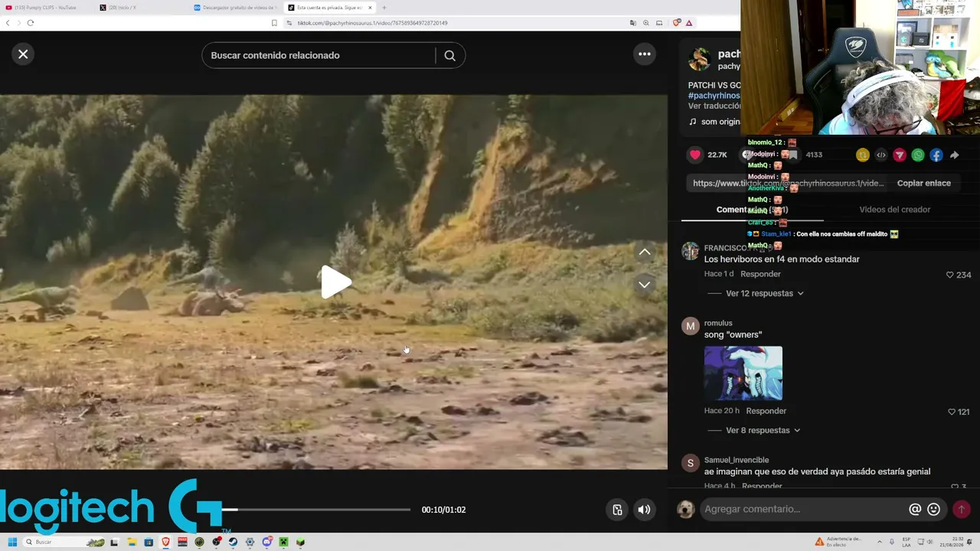
Task: Open the embed code icon
Action: [x=881, y=155]
